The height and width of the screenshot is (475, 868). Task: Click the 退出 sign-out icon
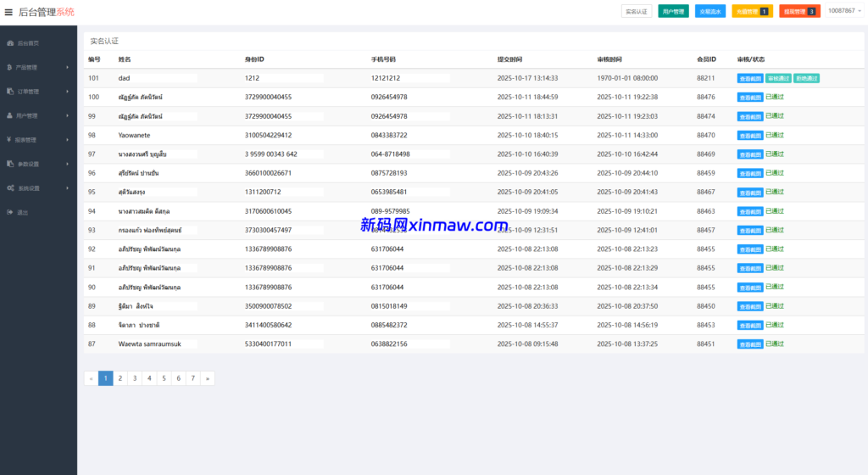click(x=10, y=213)
